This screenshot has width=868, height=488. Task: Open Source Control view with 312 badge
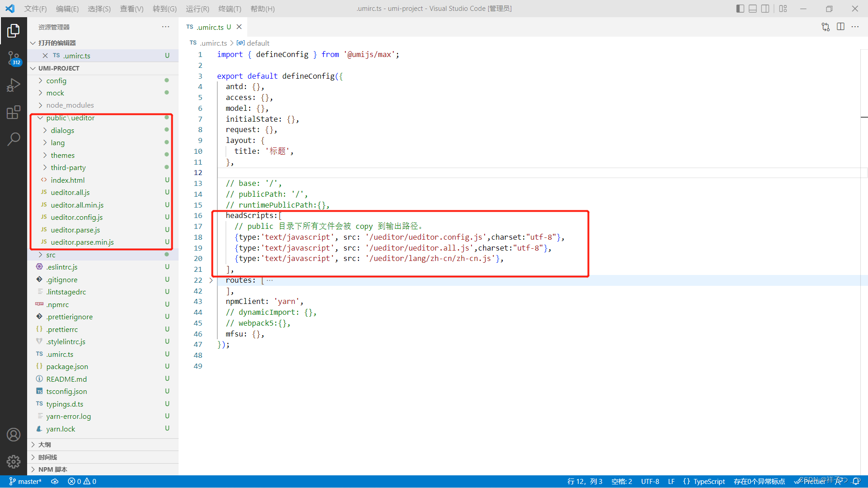tap(14, 58)
